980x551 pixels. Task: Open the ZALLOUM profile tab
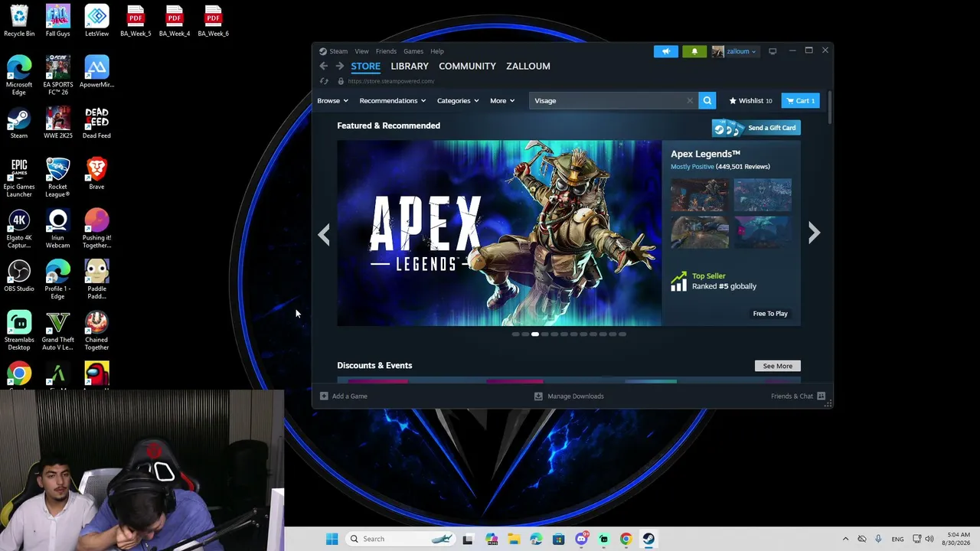pyautogui.click(x=528, y=67)
